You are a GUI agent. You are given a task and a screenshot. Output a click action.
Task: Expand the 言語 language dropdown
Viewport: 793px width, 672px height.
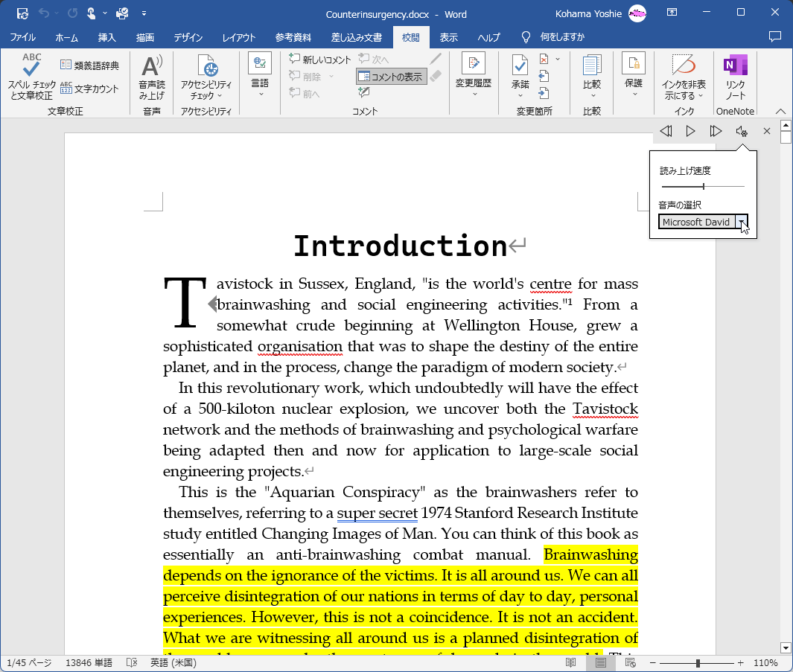[260, 77]
